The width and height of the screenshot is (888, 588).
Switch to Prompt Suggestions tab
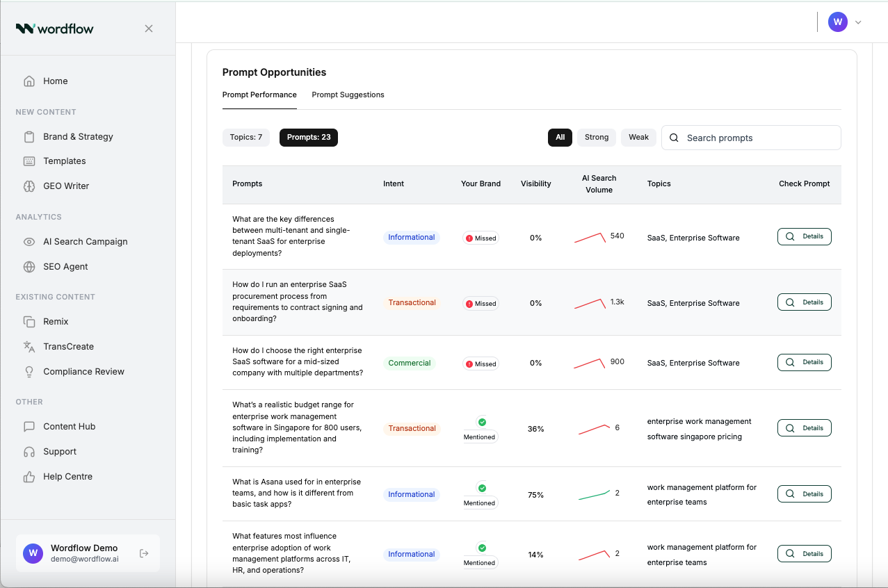[348, 95]
